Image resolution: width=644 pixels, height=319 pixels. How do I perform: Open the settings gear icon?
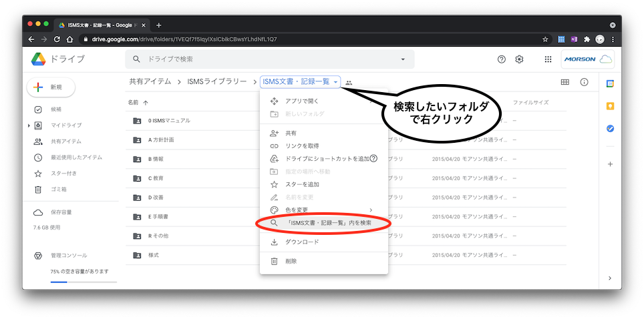[519, 59]
